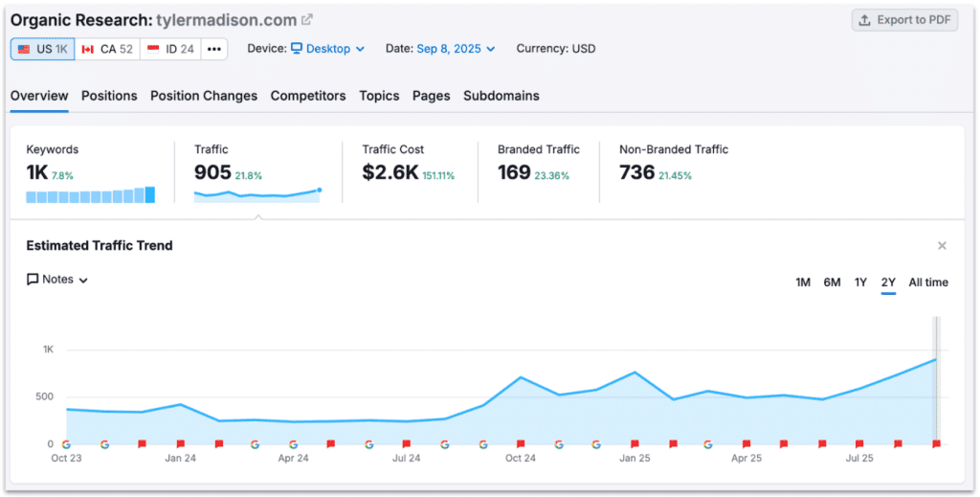This screenshot has width=980, height=497.
Task: Set chart range to 1M
Action: tap(803, 282)
